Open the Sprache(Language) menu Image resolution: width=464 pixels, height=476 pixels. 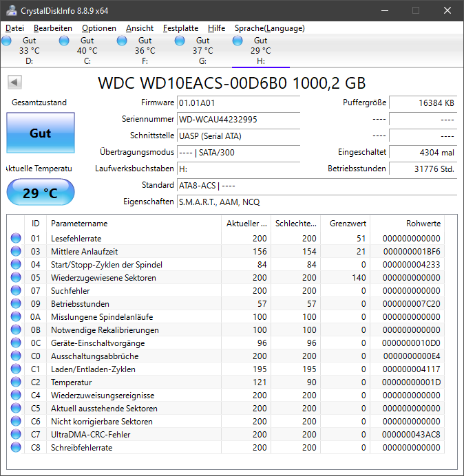(270, 28)
